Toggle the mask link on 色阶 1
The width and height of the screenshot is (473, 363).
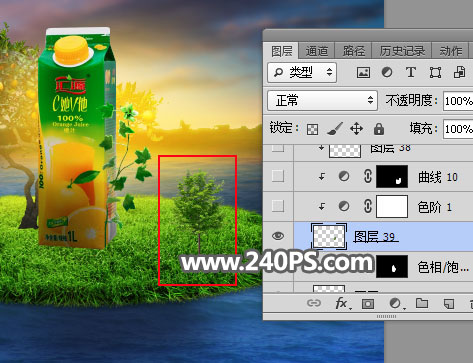click(368, 206)
